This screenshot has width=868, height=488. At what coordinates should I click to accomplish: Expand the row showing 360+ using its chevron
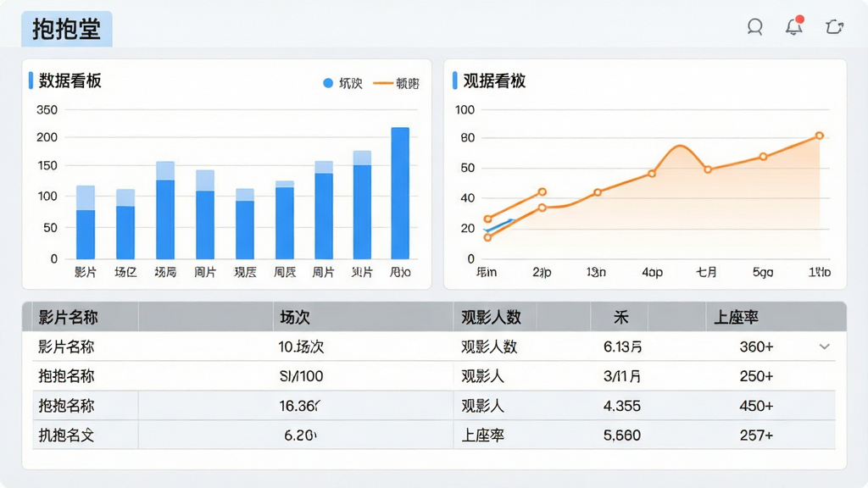pyautogui.click(x=824, y=347)
